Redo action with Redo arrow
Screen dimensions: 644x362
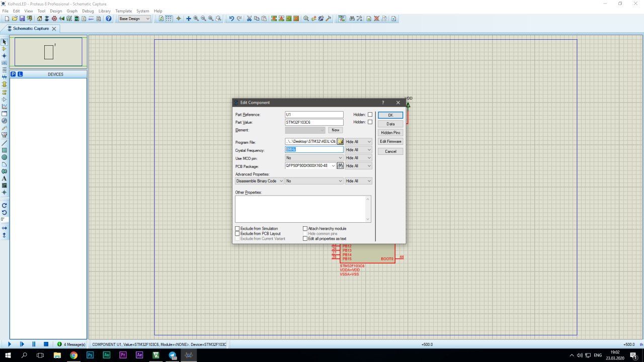[x=239, y=19]
